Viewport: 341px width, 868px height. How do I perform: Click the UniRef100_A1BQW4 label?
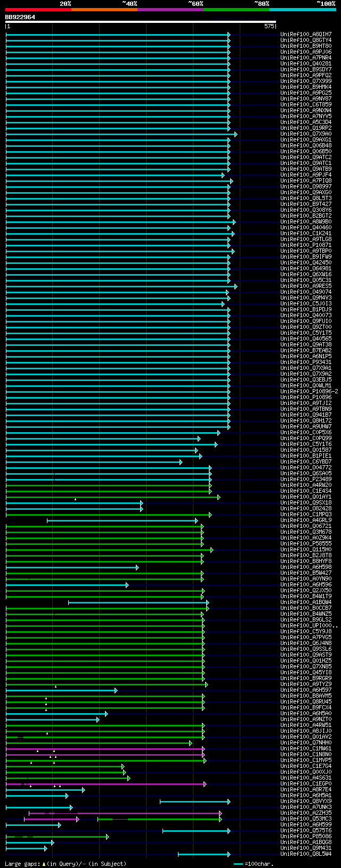[306, 602]
